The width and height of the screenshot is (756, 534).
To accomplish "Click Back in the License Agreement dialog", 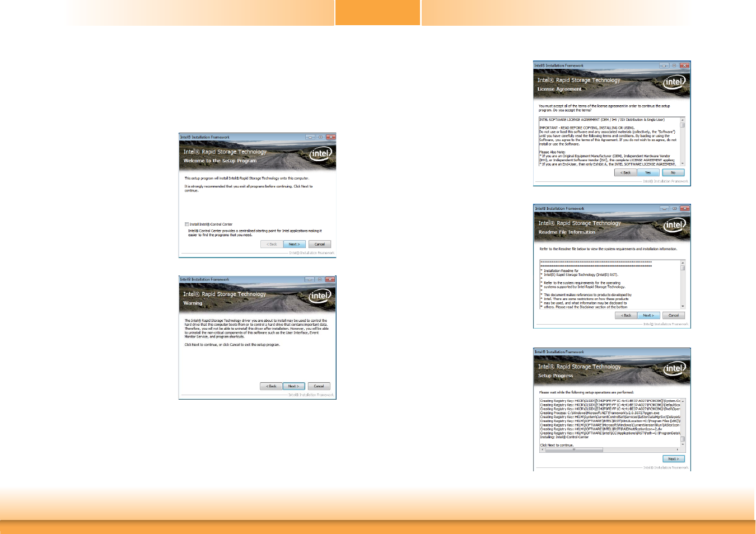I will 626,172.
